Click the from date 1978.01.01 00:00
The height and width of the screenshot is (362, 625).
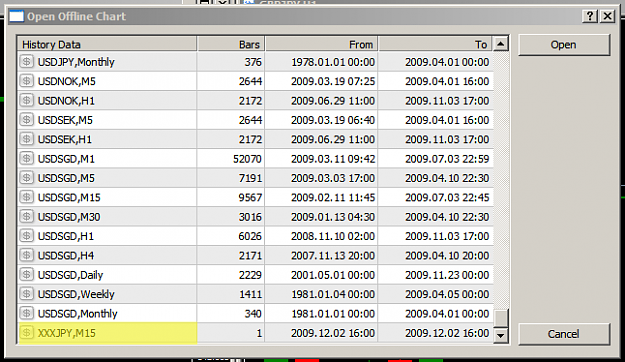(x=333, y=62)
